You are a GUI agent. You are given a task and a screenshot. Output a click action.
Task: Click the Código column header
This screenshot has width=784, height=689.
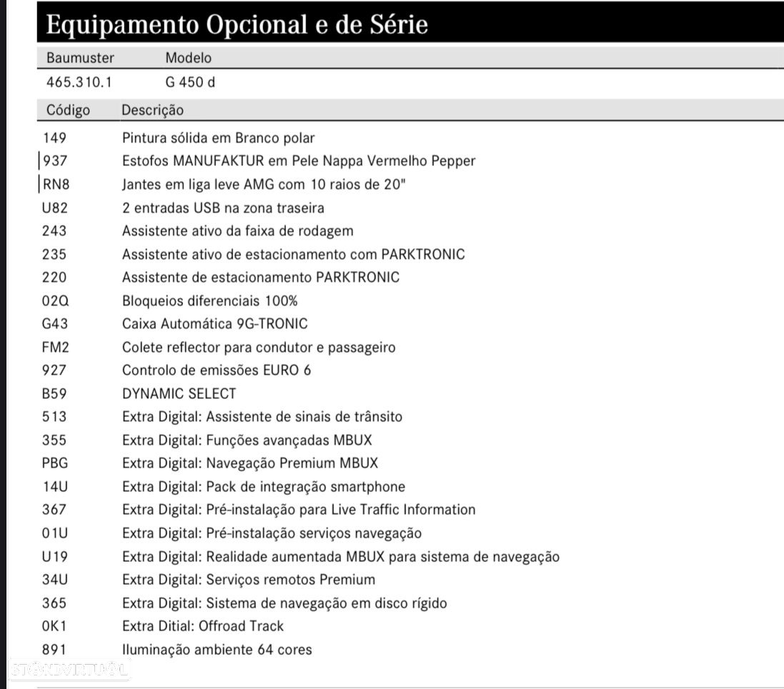click(68, 110)
